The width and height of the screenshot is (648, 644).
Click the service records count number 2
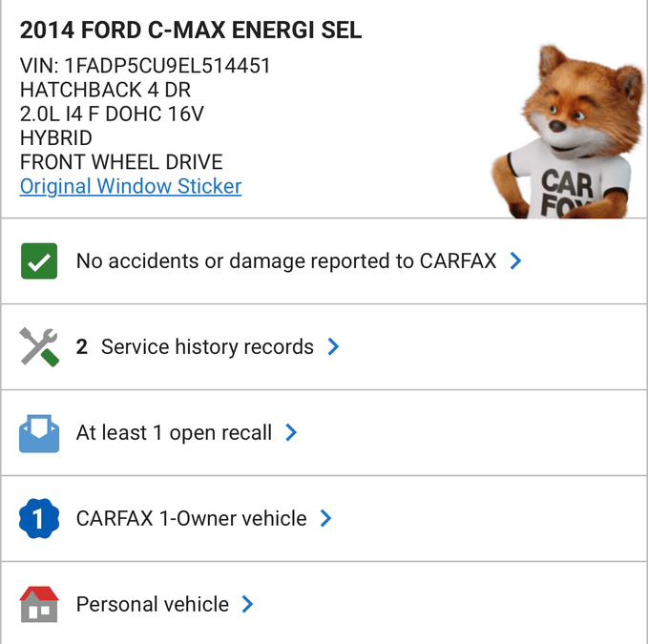click(x=82, y=347)
